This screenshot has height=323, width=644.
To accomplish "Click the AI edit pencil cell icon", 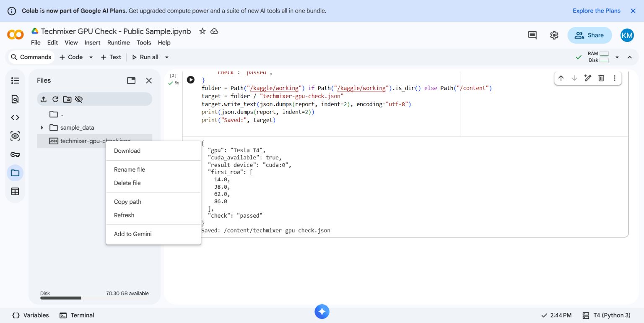I will 588,78.
